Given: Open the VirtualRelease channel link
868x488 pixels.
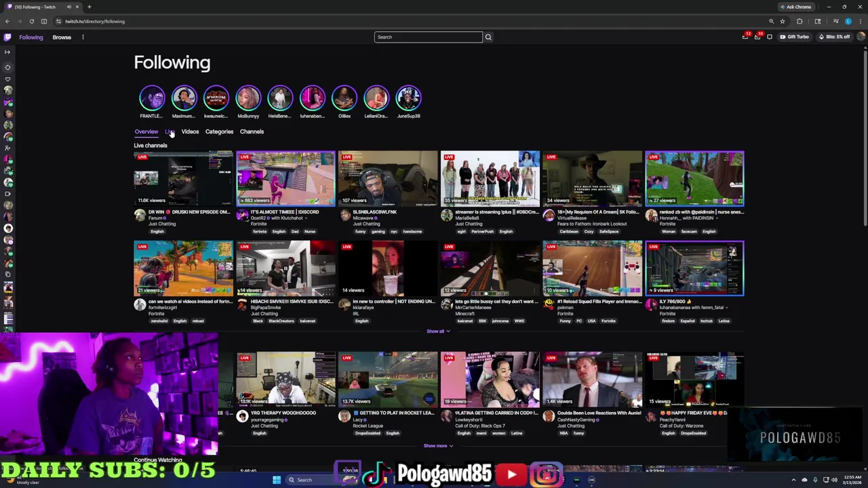Looking at the screenshot, I should 572,218.
